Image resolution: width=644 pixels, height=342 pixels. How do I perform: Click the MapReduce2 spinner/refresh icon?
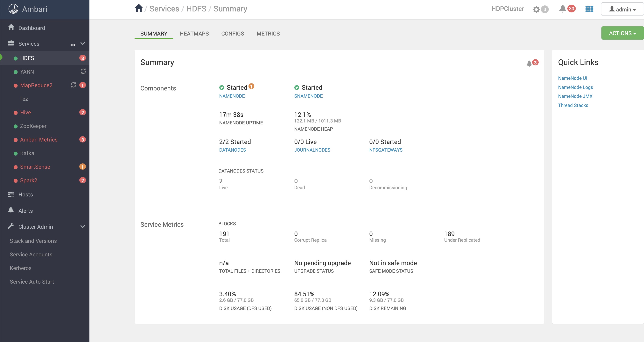pos(73,85)
